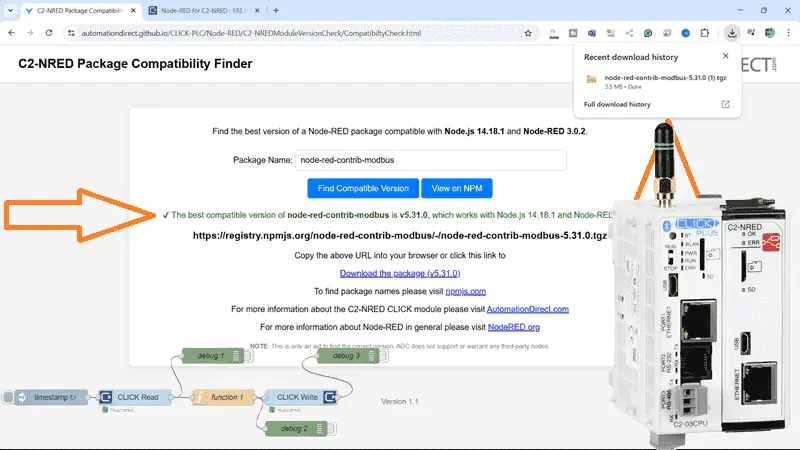Open the npmjs.com link

point(465,291)
